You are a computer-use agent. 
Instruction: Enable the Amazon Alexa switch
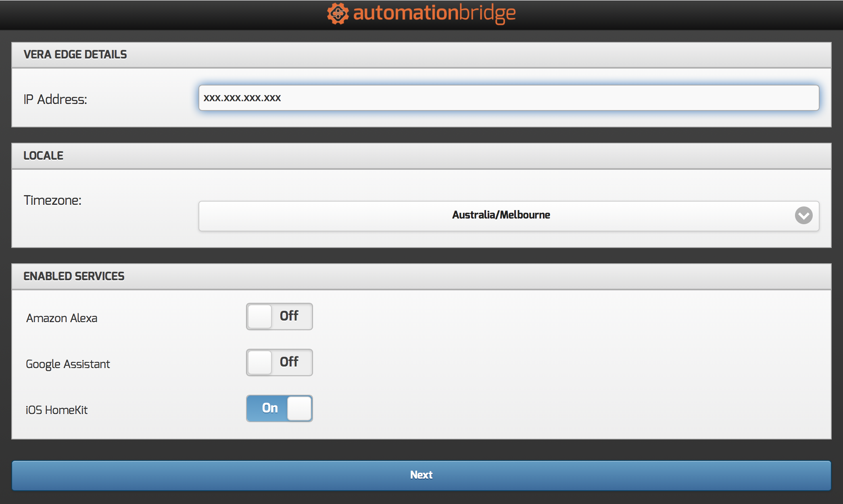279,317
